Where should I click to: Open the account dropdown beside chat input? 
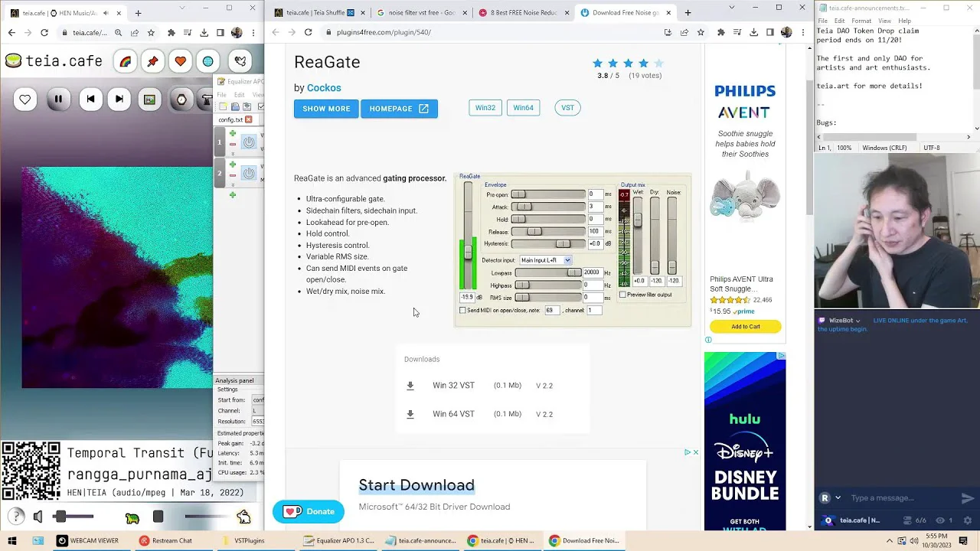pos(838,498)
